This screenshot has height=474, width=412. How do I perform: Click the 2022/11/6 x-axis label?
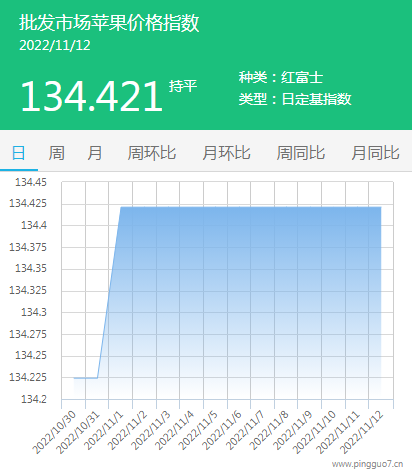(x=222, y=430)
